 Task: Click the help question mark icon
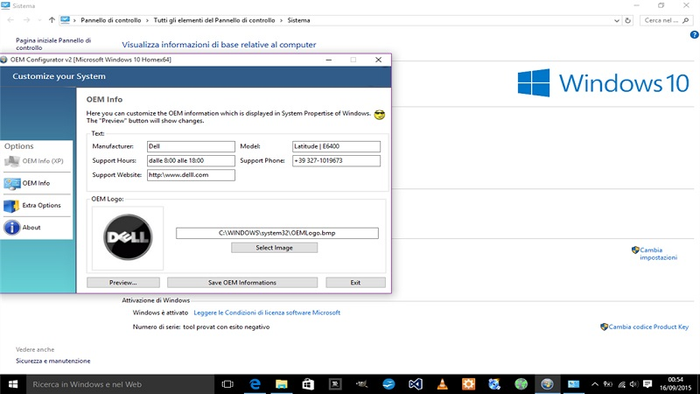(694, 35)
